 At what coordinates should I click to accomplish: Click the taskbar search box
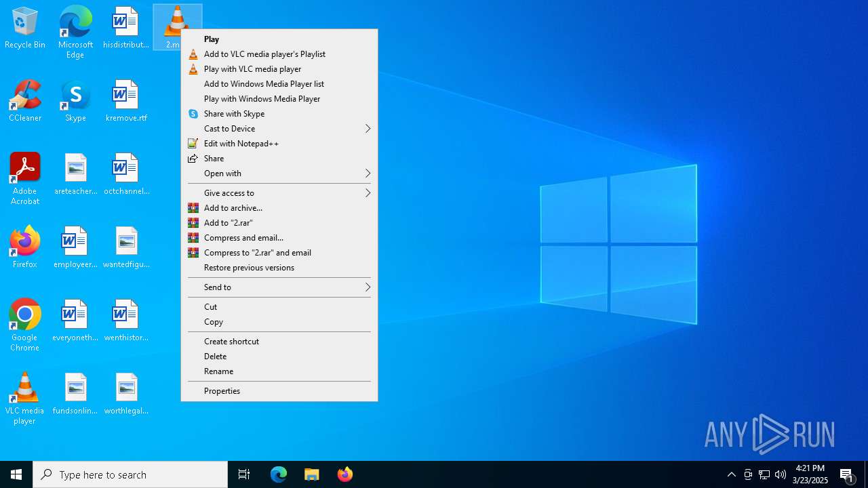(x=130, y=474)
